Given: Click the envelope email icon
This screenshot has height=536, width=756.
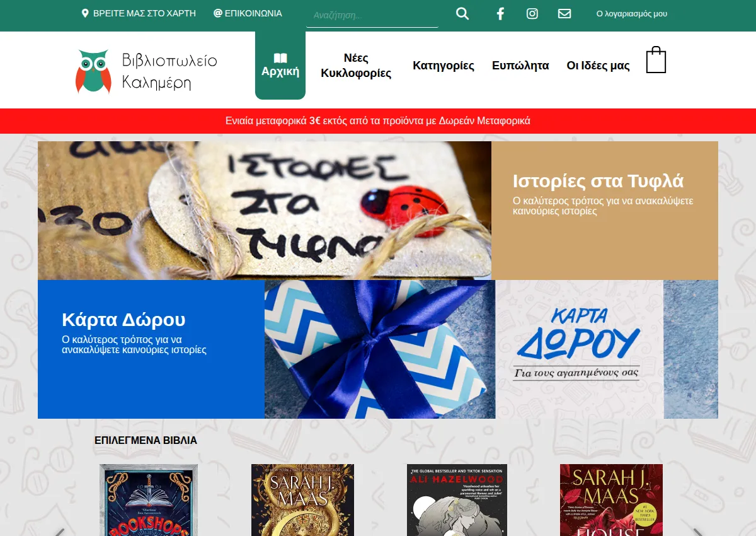Looking at the screenshot, I should coord(564,14).
